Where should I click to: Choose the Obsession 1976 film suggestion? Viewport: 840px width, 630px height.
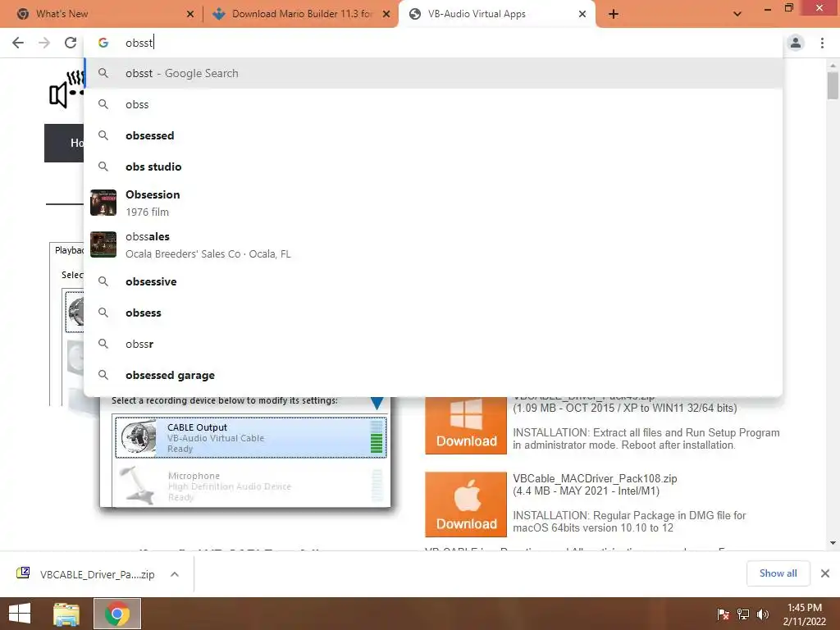433,203
